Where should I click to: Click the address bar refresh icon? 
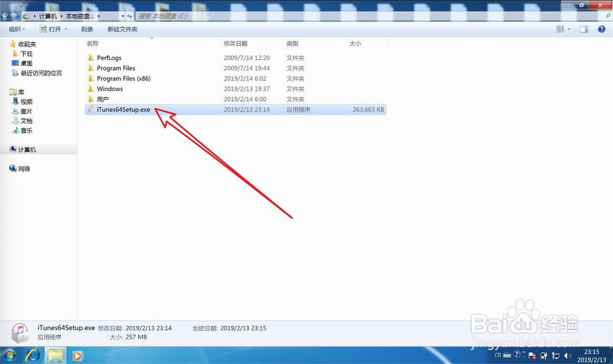(x=130, y=16)
